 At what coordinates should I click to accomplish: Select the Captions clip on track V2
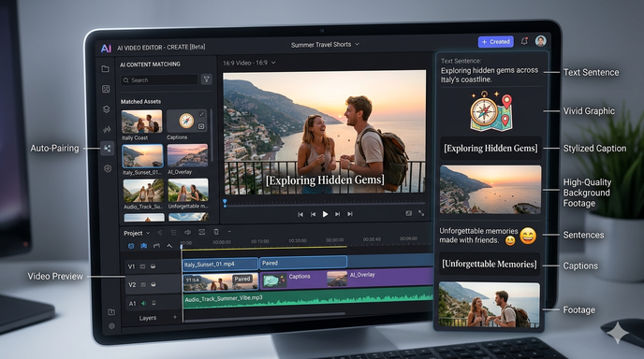pos(292,280)
